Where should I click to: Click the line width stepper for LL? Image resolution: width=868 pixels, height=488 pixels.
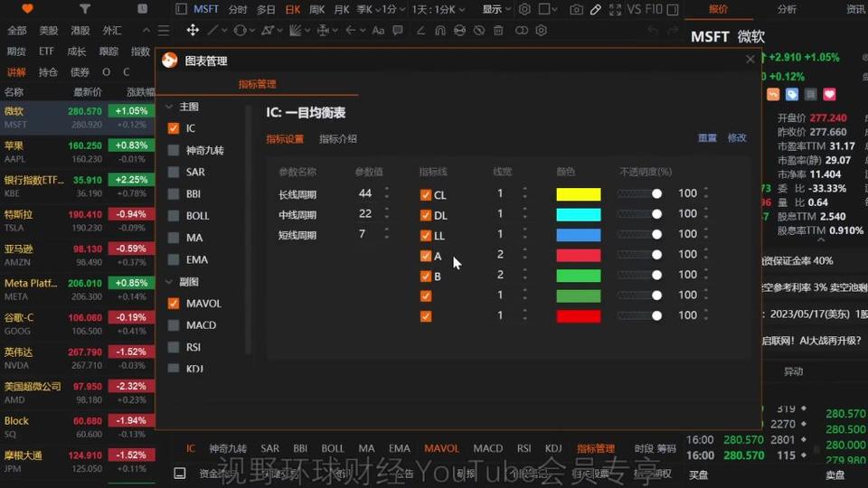524,234
